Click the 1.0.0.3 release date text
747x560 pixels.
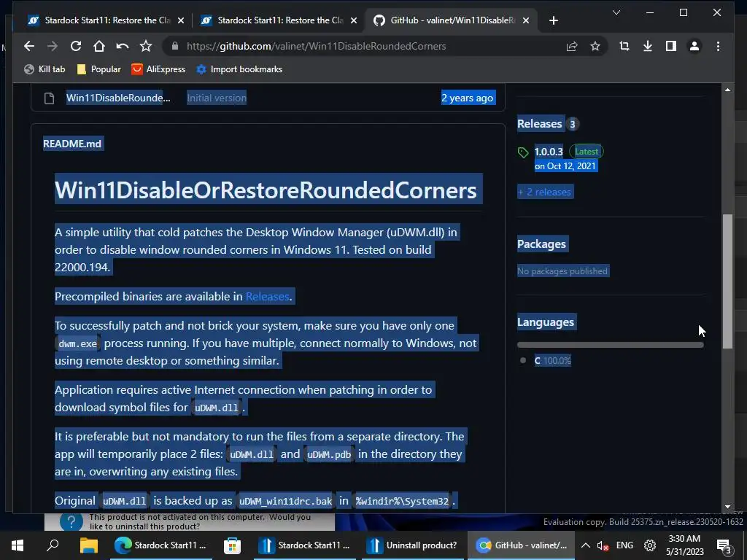[x=565, y=166]
